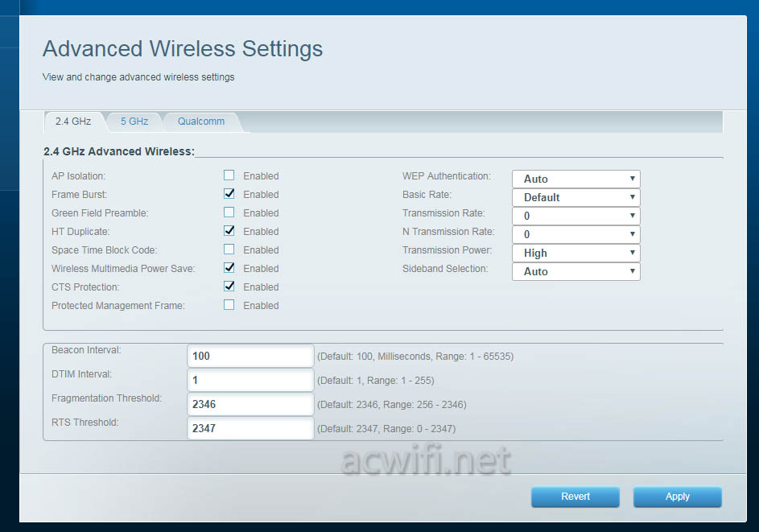759x532 pixels.
Task: Switch to the 5 GHz tab
Action: click(x=134, y=122)
